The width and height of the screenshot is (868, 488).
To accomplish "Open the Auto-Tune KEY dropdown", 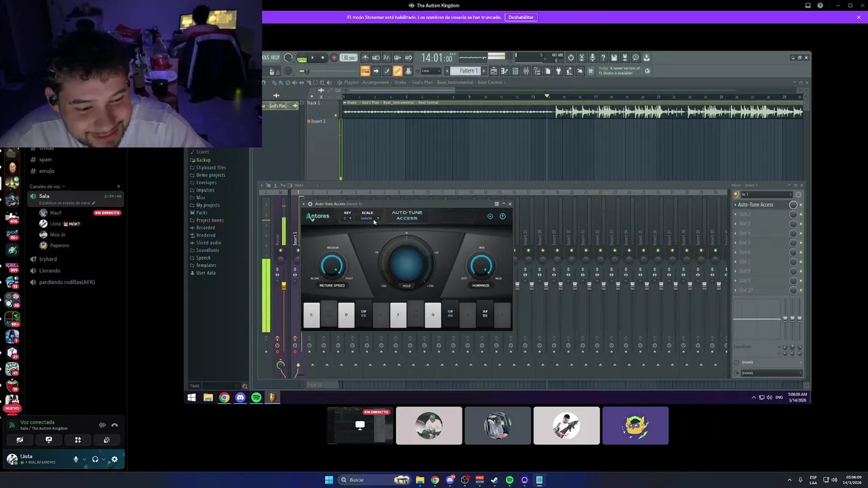I will (x=347, y=218).
